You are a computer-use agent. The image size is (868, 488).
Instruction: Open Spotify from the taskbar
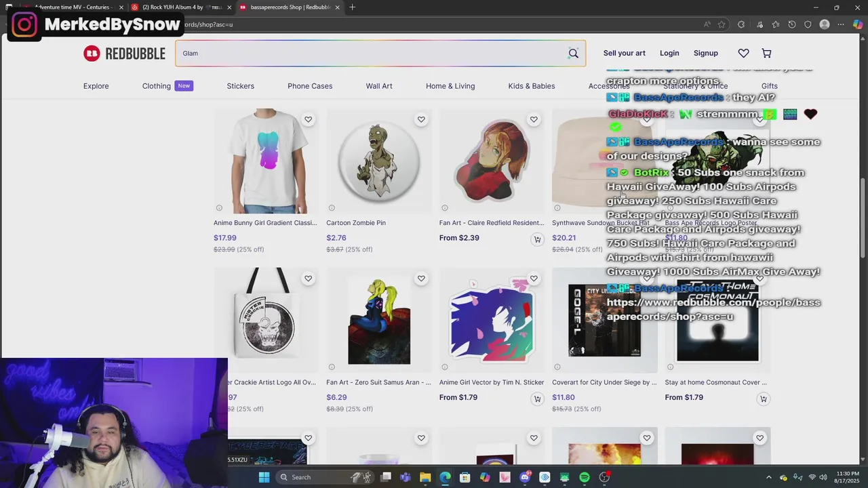tap(585, 477)
